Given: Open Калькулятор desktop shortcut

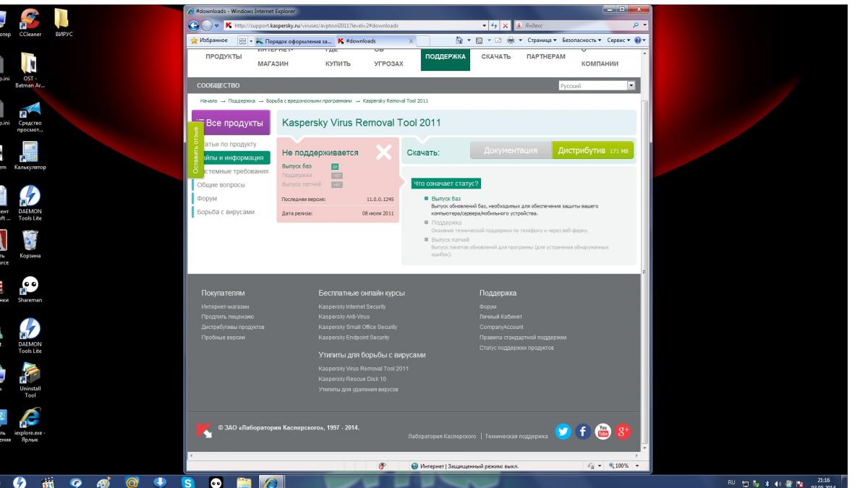Looking at the screenshot, I should tap(30, 155).
